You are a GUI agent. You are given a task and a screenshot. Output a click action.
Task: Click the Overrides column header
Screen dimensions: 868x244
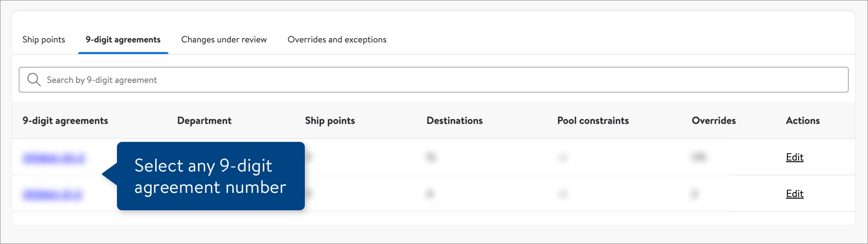(x=714, y=121)
